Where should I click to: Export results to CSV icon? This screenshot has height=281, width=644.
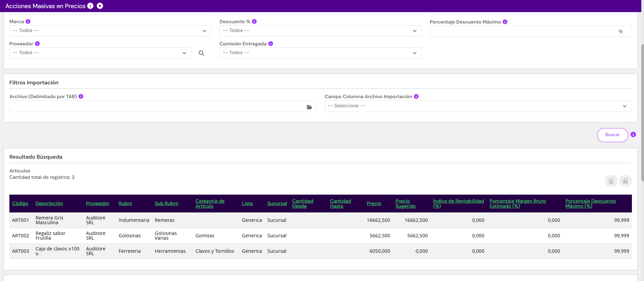tap(626, 181)
